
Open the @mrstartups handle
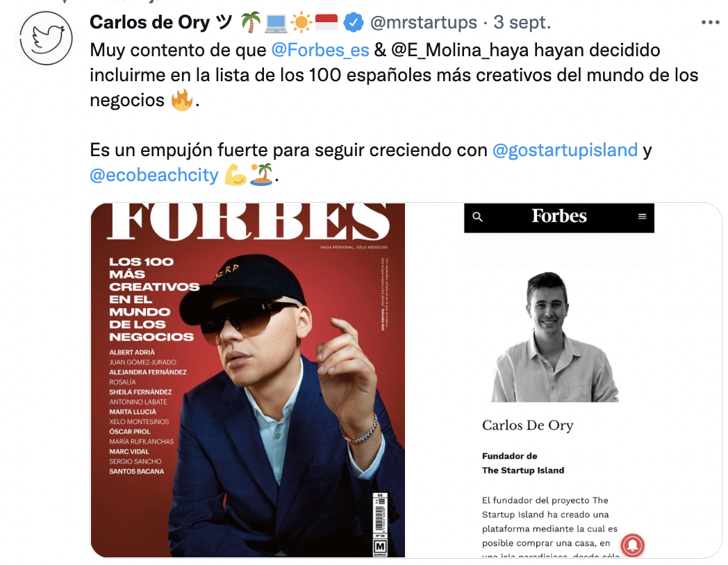pyautogui.click(x=424, y=22)
